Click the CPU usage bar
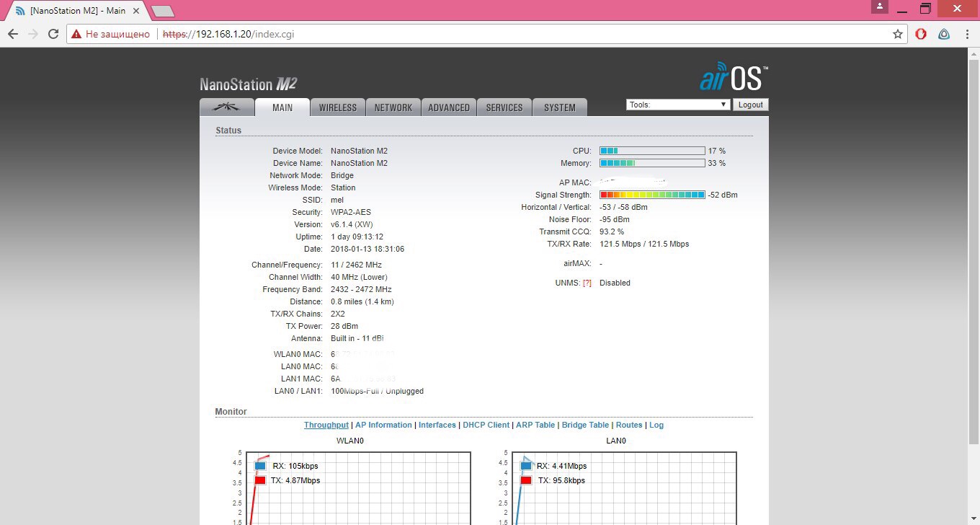 (652, 151)
